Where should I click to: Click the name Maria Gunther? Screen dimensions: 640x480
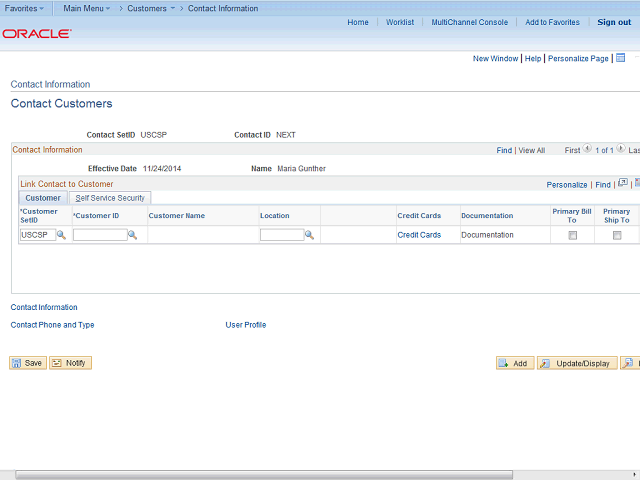[302, 169]
